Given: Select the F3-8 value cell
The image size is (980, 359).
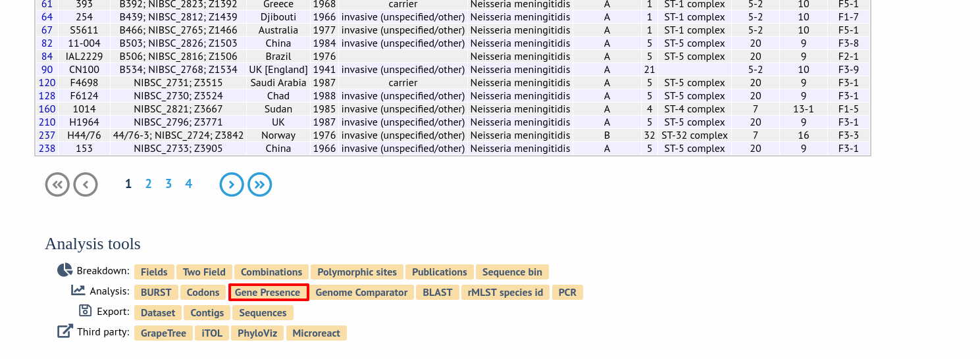Looking at the screenshot, I should [x=848, y=43].
